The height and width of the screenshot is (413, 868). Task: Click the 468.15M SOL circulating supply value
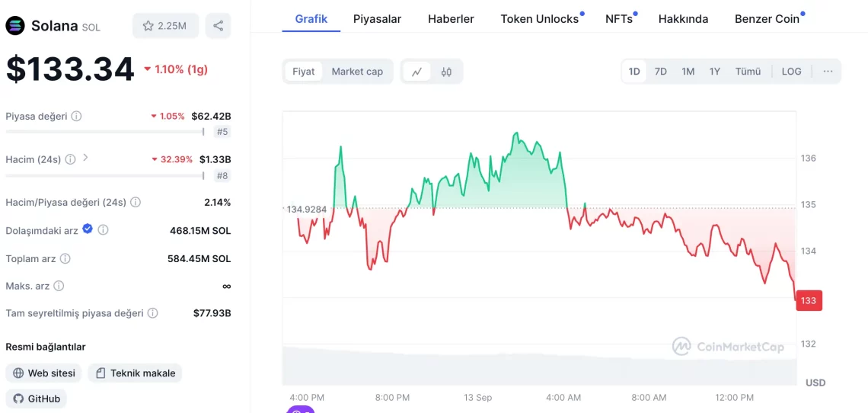point(200,230)
